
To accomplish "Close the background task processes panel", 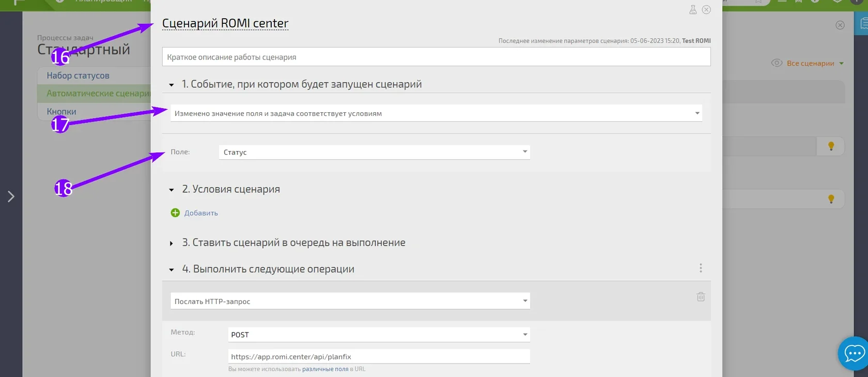I will [x=840, y=25].
